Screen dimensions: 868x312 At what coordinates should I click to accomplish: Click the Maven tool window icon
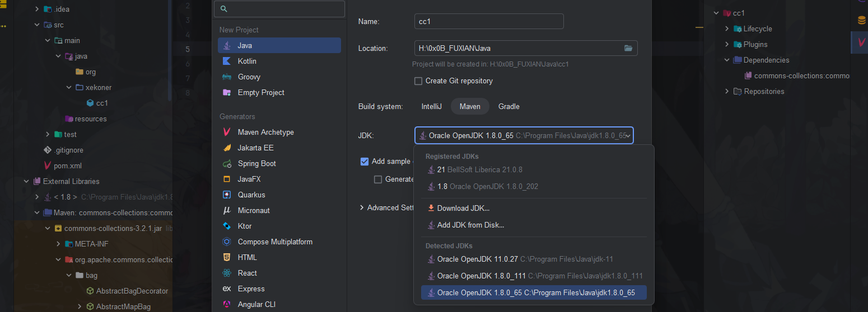pos(861,42)
